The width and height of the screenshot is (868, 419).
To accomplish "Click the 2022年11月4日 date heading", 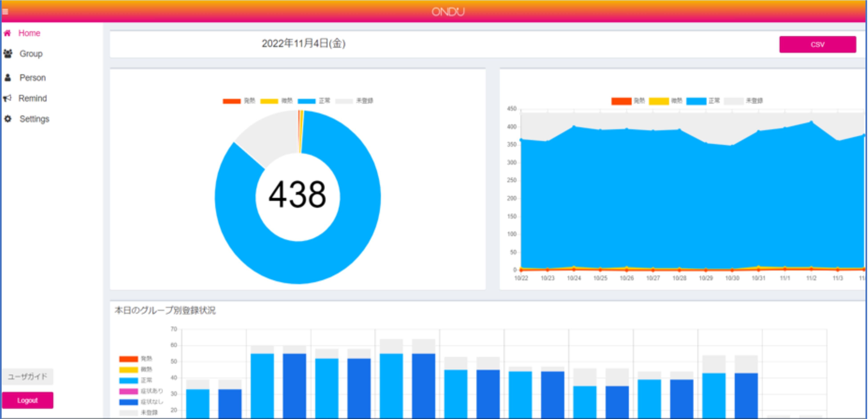I will point(303,43).
